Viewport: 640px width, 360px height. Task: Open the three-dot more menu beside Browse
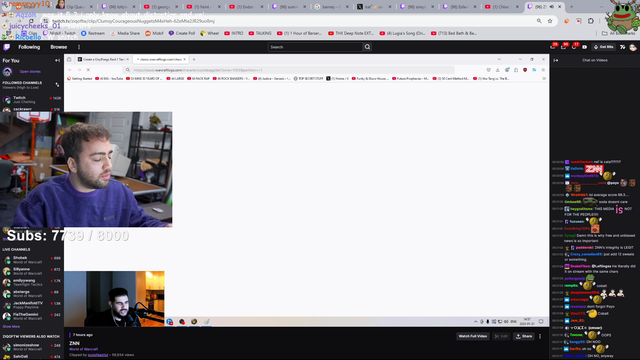(79, 47)
